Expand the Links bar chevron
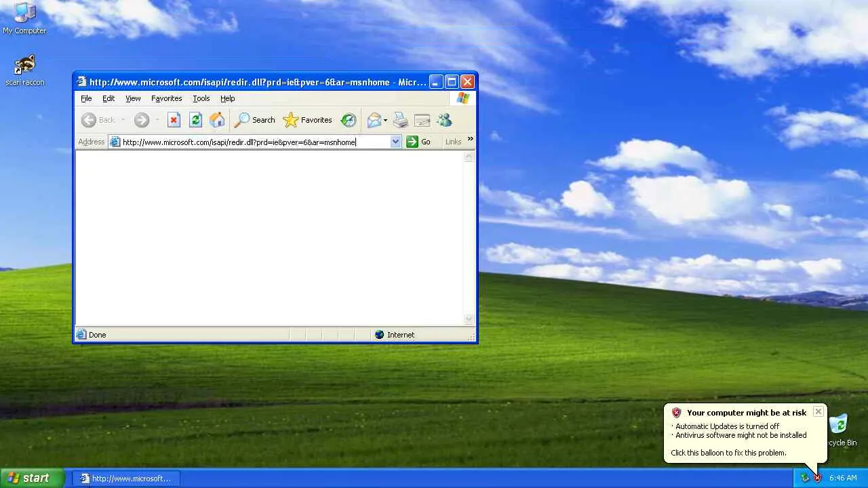 [x=470, y=139]
